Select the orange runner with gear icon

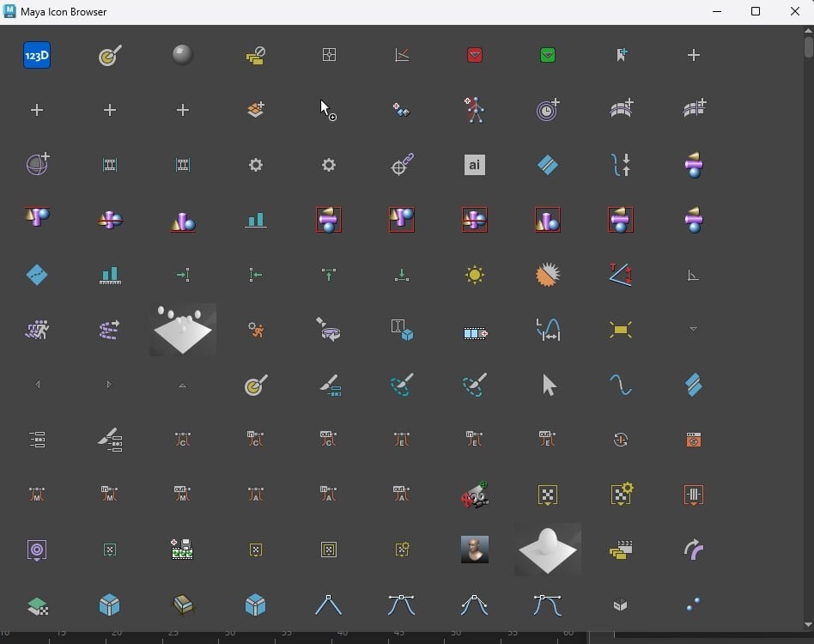pos(255,330)
